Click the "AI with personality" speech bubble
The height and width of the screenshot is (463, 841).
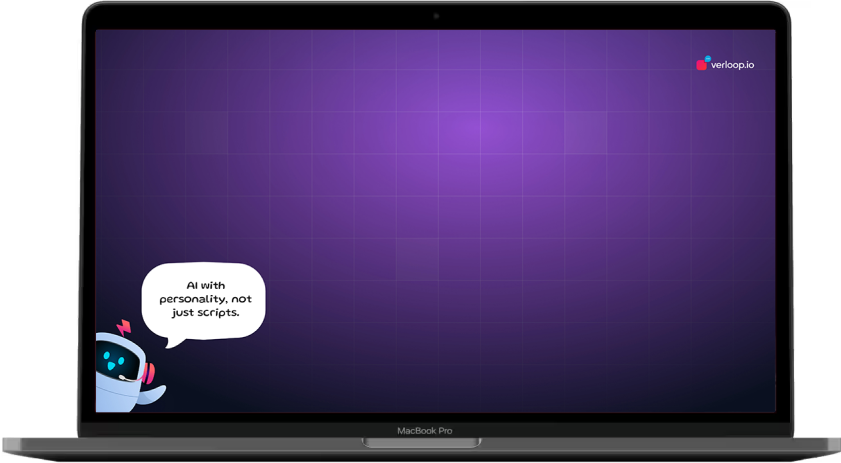click(x=204, y=304)
